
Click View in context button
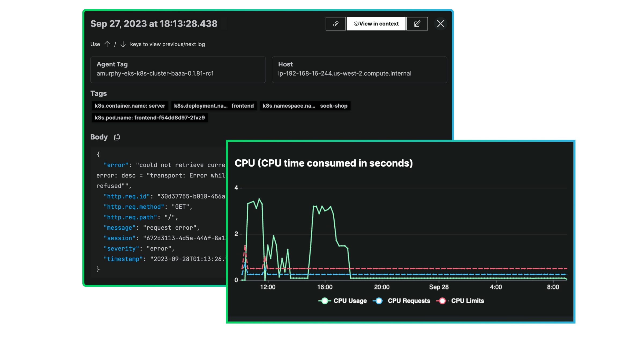[x=376, y=24]
